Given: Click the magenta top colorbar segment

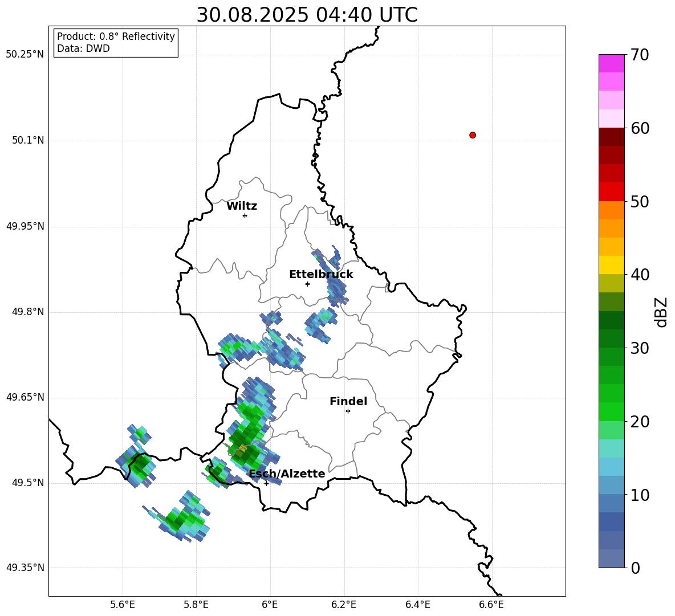Looking at the screenshot, I should [611, 63].
